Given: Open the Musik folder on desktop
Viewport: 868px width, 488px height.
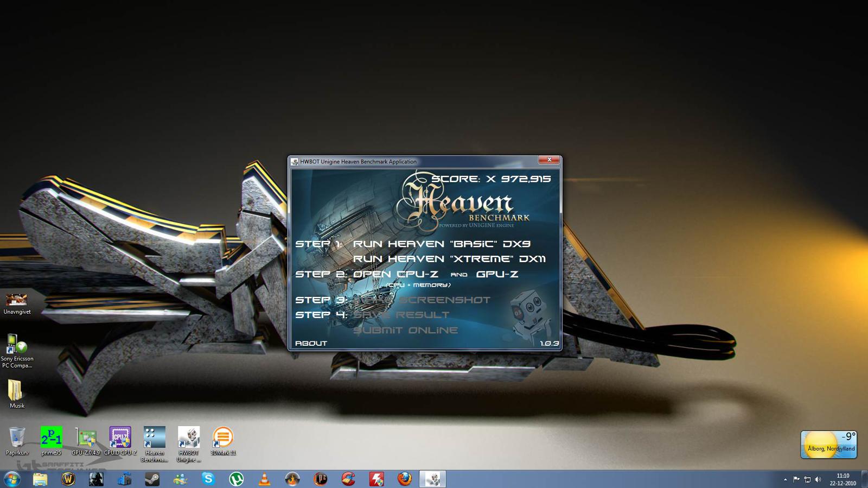Looking at the screenshot, I should [x=17, y=394].
